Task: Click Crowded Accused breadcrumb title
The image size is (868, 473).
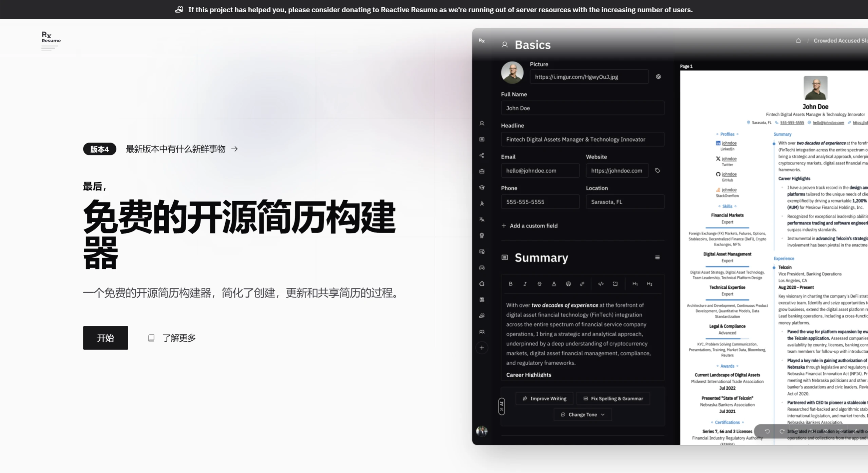Action: click(x=841, y=41)
